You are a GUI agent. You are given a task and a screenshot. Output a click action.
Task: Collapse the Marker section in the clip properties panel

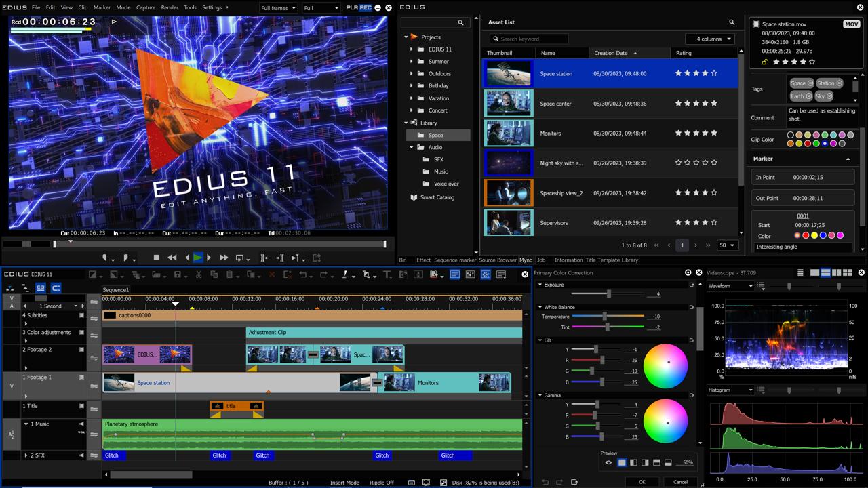pyautogui.click(x=847, y=158)
